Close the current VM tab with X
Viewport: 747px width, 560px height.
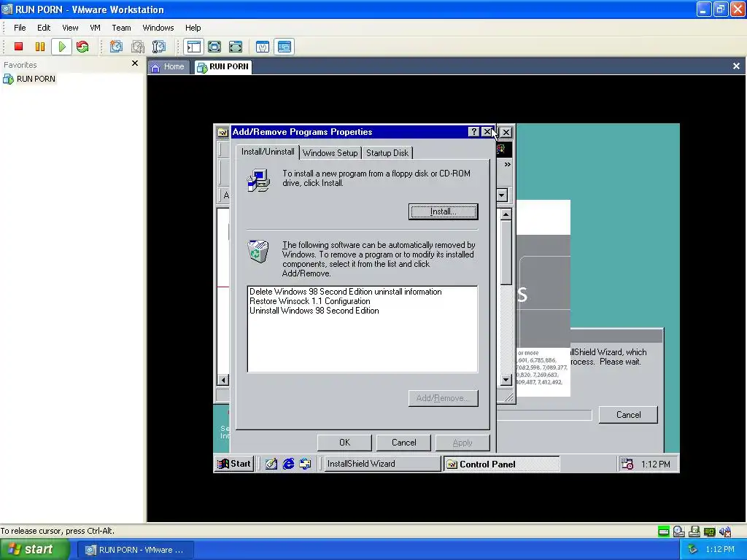(x=736, y=66)
